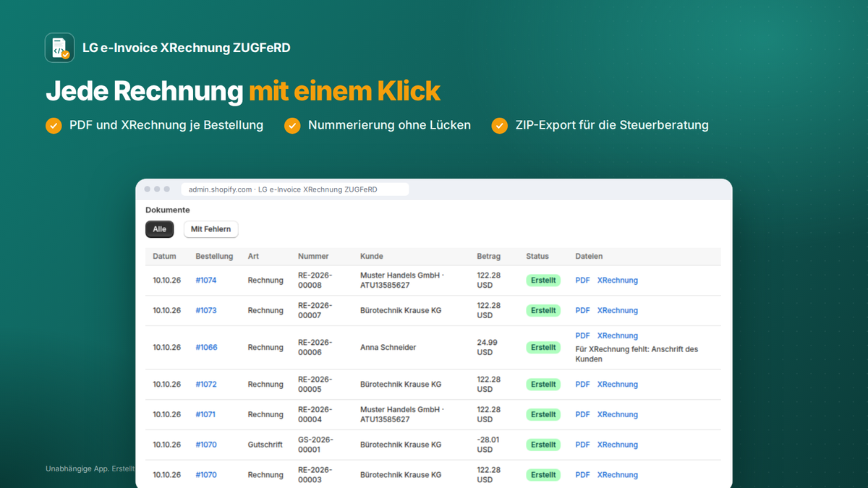The height and width of the screenshot is (488, 868).
Task: Click check icon beside ZIP-Export für die Steuerberatung
Action: click(500, 126)
